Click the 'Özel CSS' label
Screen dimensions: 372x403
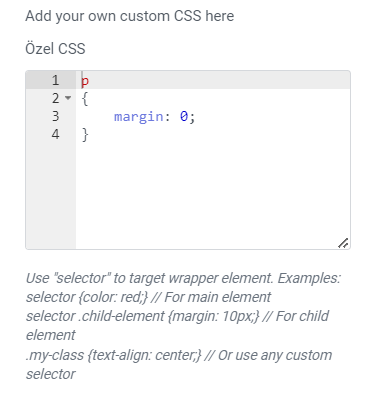pos(55,49)
